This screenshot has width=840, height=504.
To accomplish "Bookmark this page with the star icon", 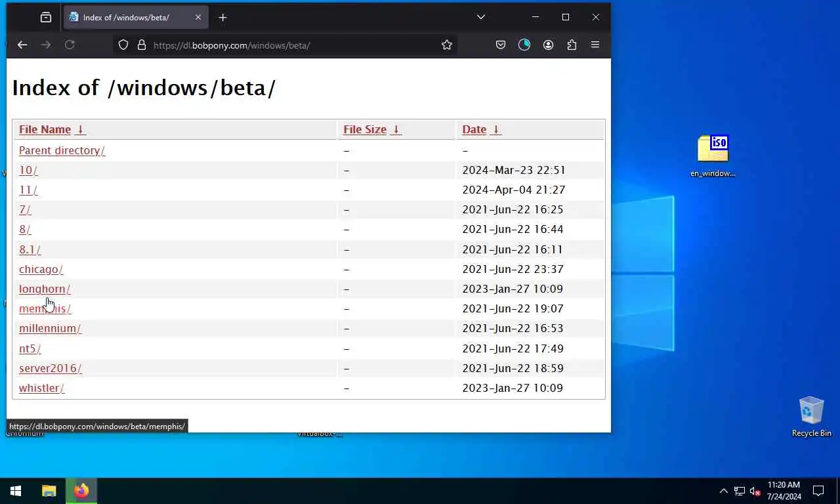I will point(447,45).
